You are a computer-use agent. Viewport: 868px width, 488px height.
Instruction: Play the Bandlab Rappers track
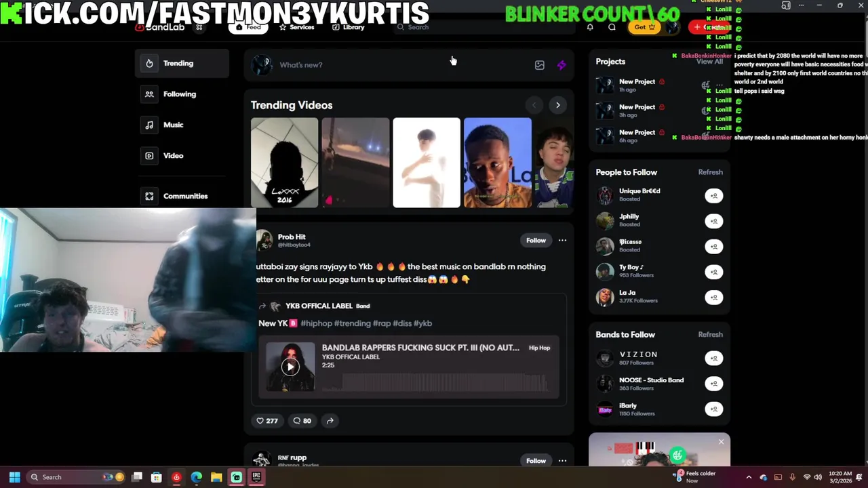(x=290, y=367)
